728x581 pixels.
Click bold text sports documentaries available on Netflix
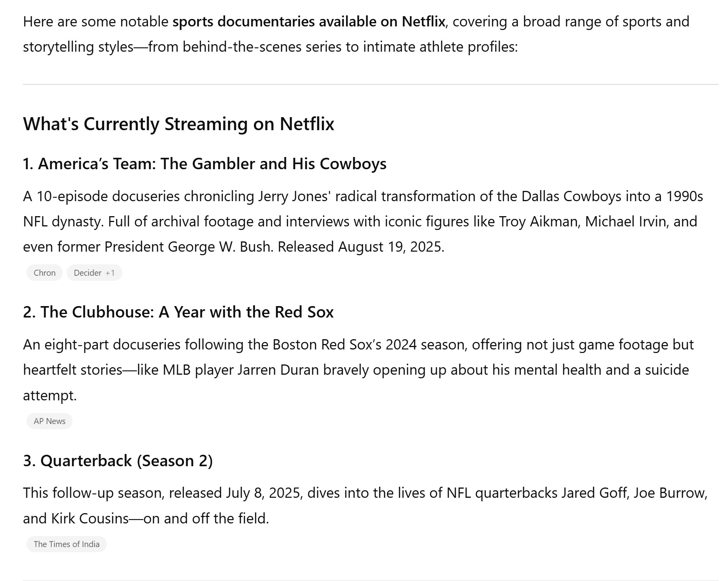pyautogui.click(x=309, y=22)
